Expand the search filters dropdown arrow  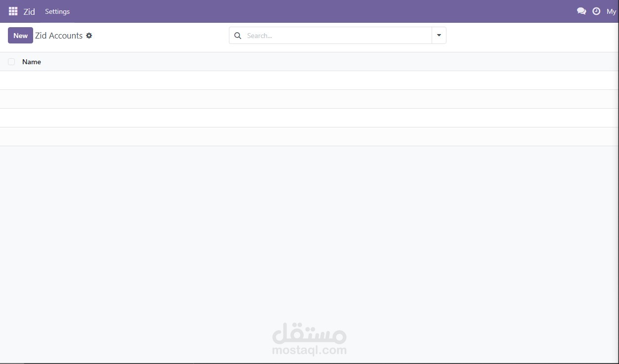pyautogui.click(x=439, y=36)
